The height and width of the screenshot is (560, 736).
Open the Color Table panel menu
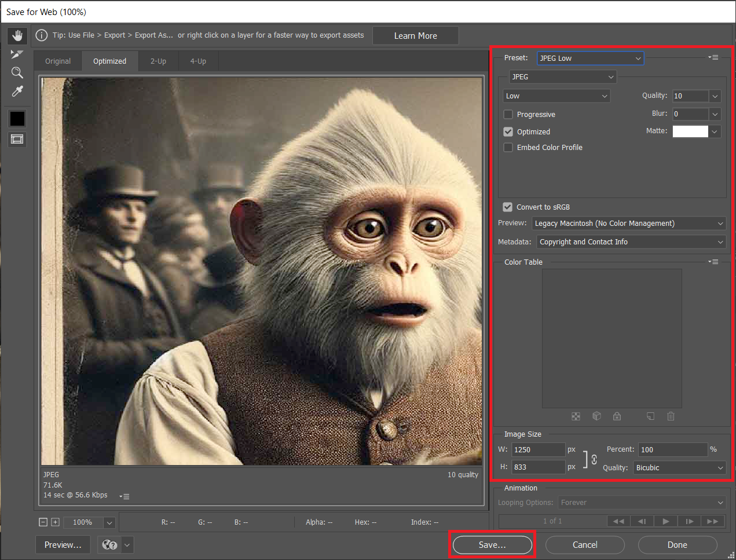coord(713,261)
